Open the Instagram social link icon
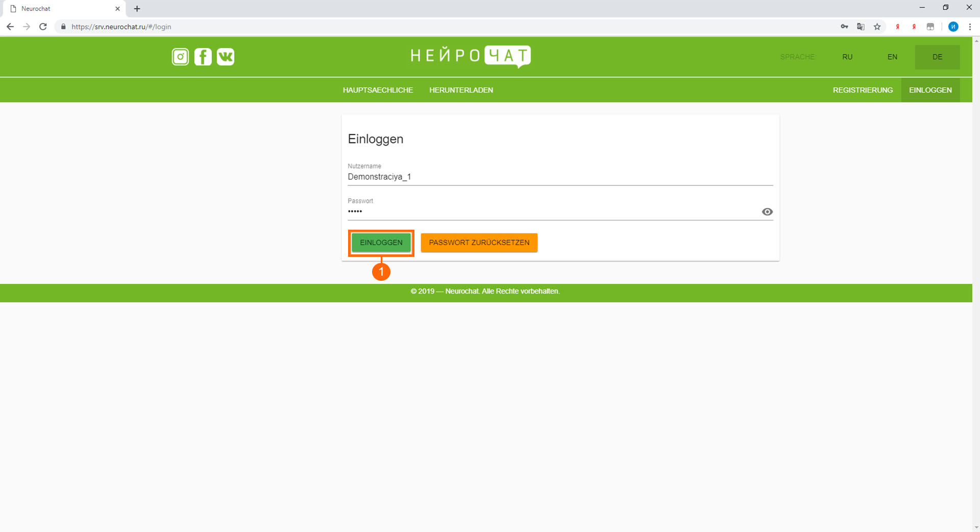 (x=180, y=57)
